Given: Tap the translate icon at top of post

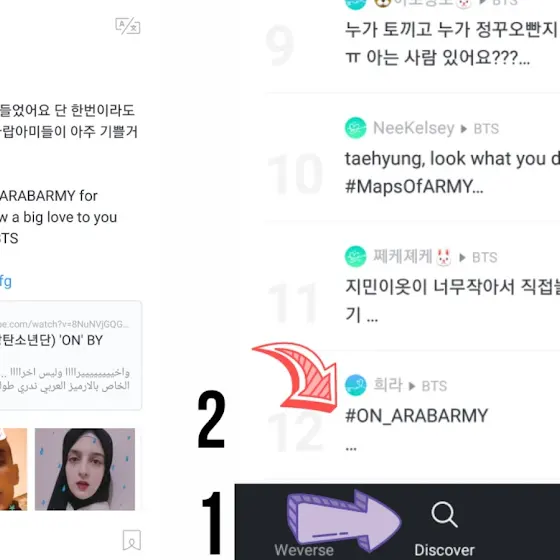Looking at the screenshot, I should [x=128, y=26].
